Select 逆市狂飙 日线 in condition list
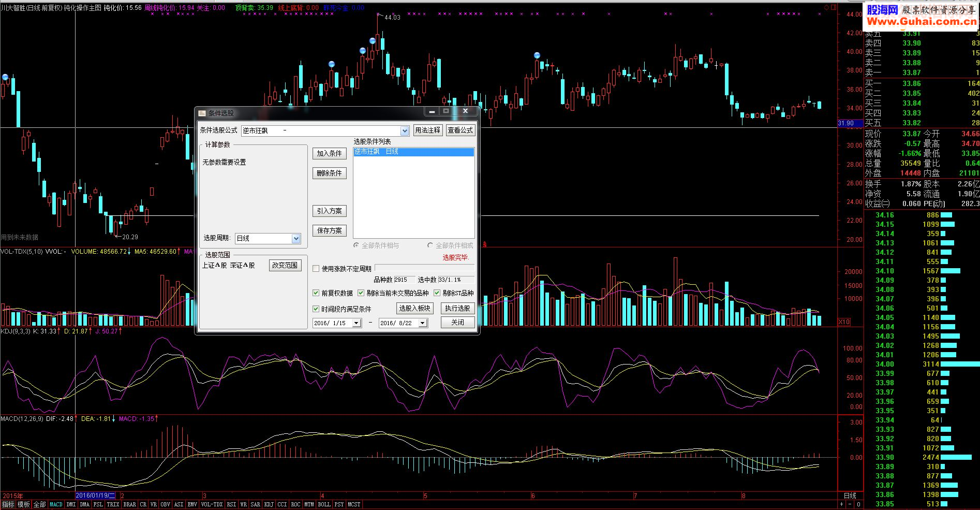The height and width of the screenshot is (510, 980). click(x=413, y=152)
